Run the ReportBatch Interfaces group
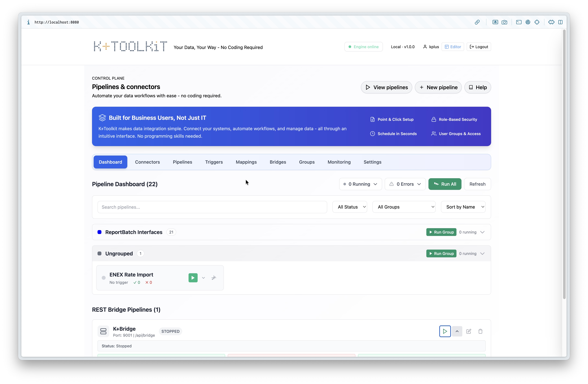The width and height of the screenshot is (588, 384). (441, 232)
